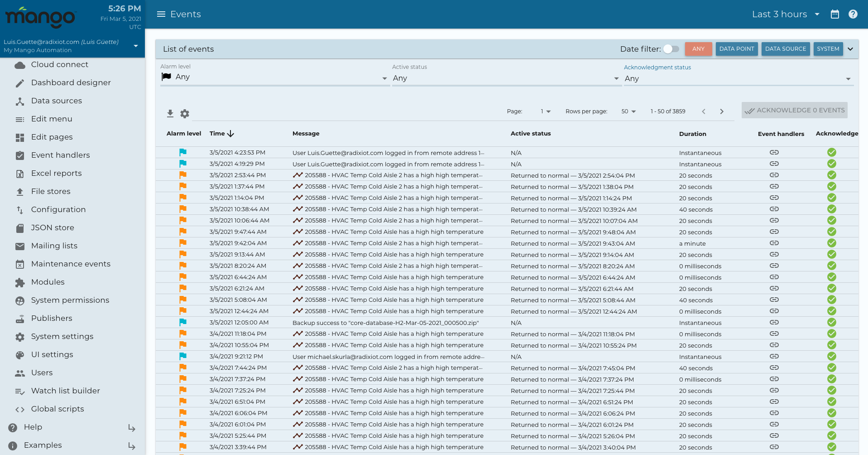Toggle acknowledged check for 9:42:04 AM event

(832, 243)
